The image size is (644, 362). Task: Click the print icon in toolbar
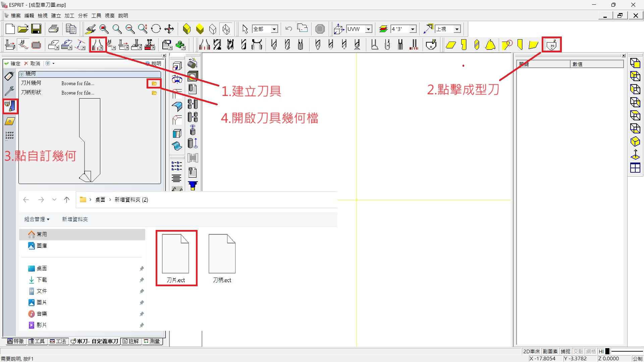(53, 29)
